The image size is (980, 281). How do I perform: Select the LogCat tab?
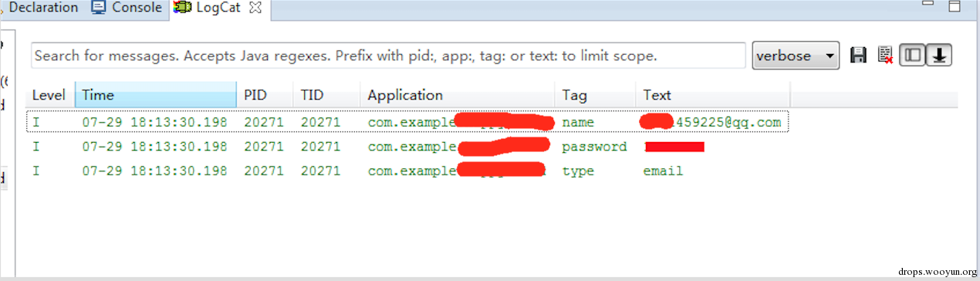click(x=218, y=8)
